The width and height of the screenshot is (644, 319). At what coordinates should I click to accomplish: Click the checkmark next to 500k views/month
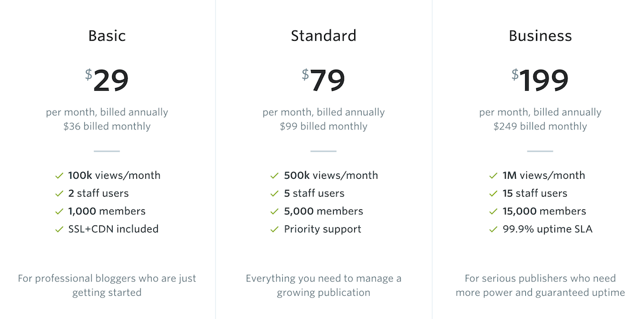point(275,176)
